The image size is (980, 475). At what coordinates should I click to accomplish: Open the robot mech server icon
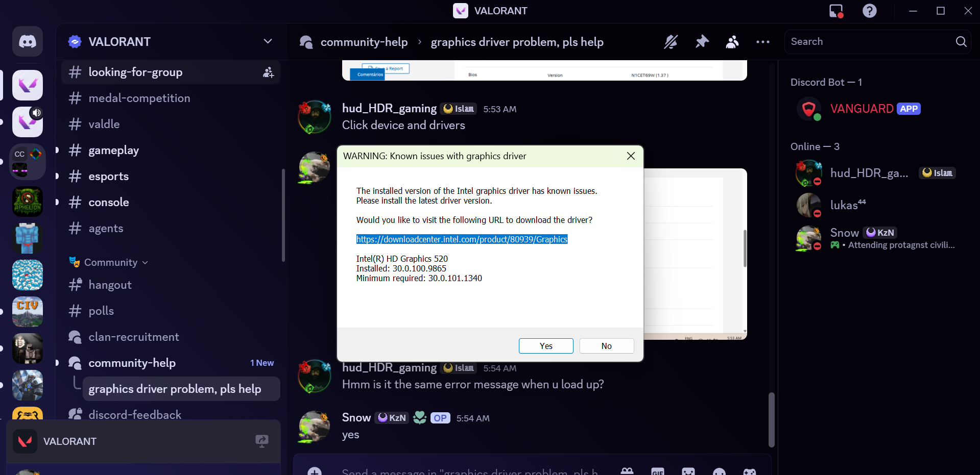click(28, 385)
